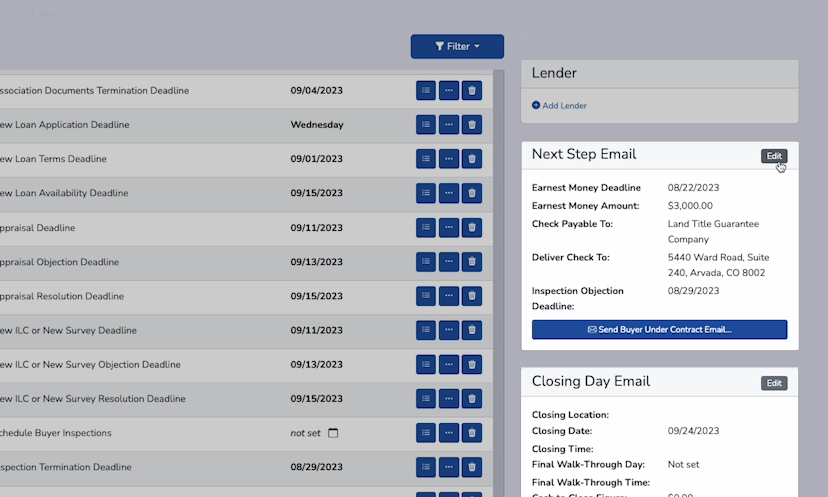Open checklist for New Loan Terms Deadline
The image size is (828, 497).
coord(426,159)
